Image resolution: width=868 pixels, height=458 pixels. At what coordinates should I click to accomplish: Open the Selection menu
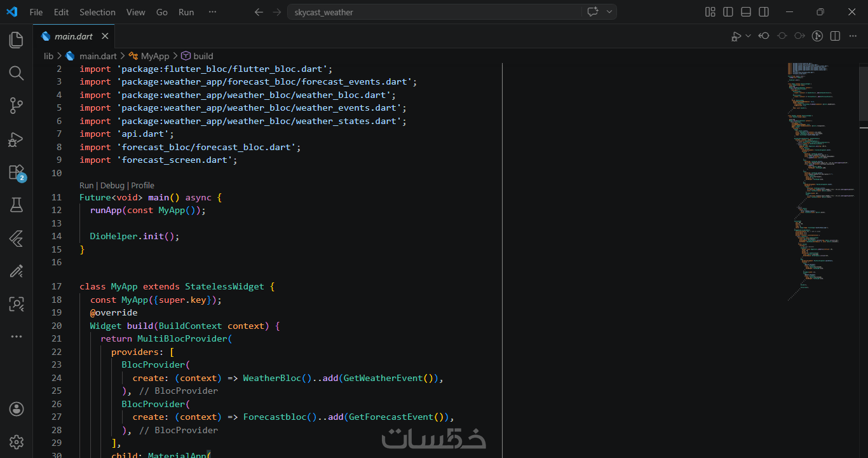pos(97,12)
